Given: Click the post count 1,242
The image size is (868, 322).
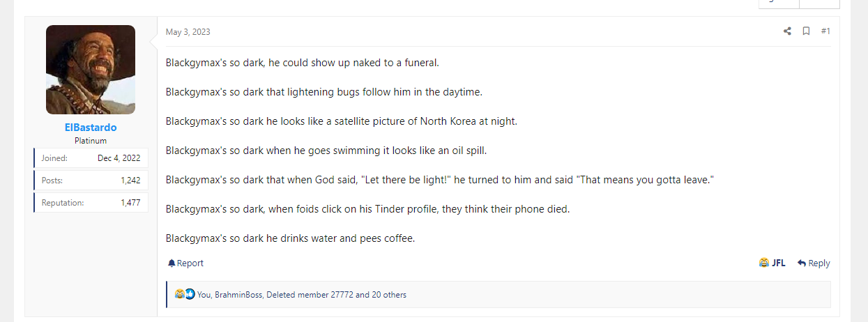Looking at the screenshot, I should coord(130,181).
